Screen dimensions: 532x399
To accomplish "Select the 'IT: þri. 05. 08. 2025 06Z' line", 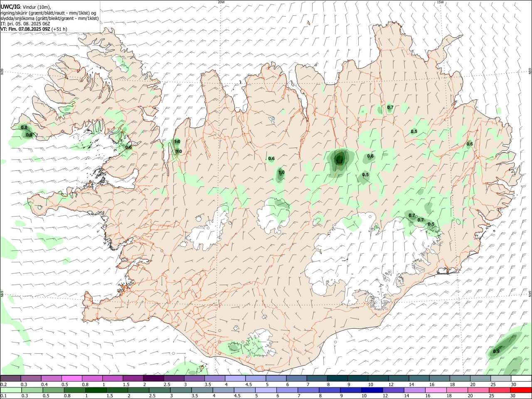I will pyautogui.click(x=25, y=24).
